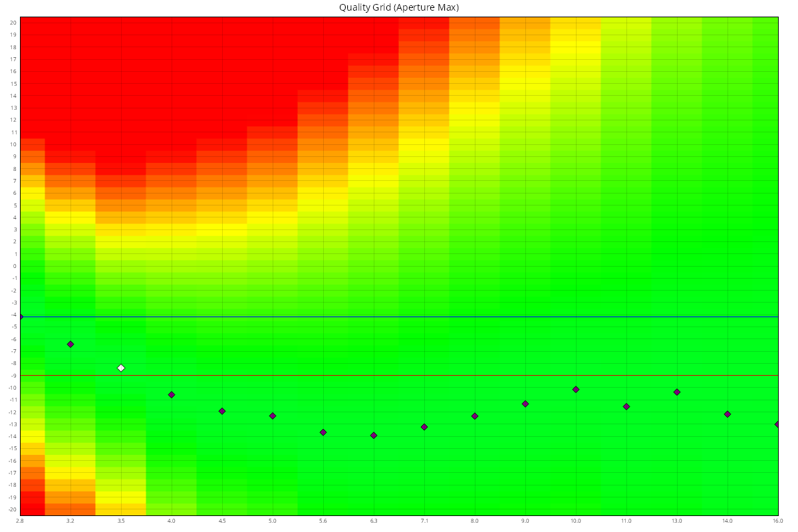
Task: Click the half-visible diamond marker at aperture 16.0
Action: (776, 424)
